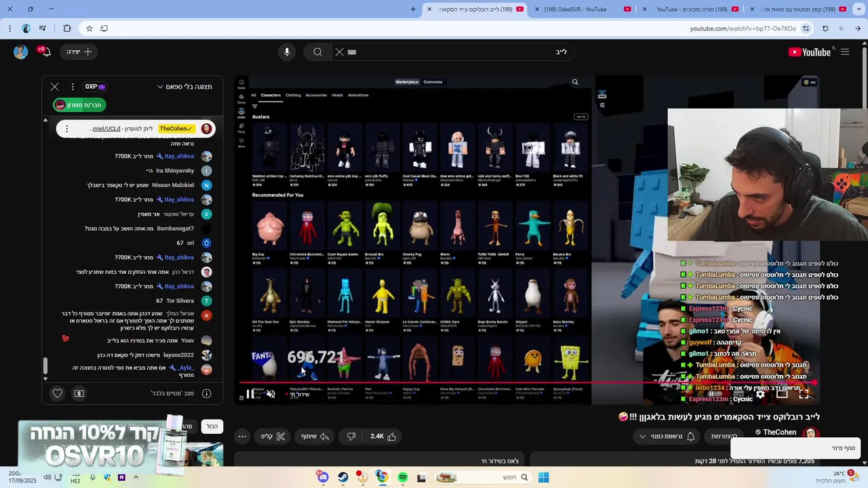This screenshot has height=488, width=868.
Task: Unmute the video player volume
Action: coord(271,394)
